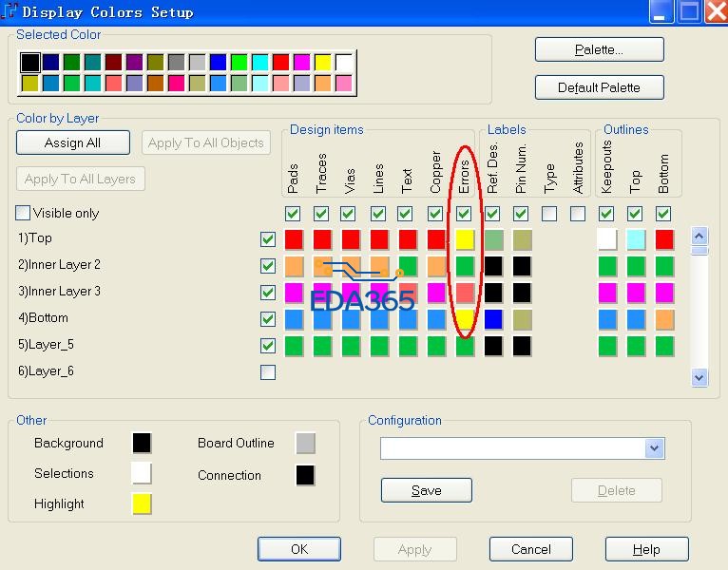Click the Selections color swatch
The height and width of the screenshot is (570, 728).
[142, 473]
